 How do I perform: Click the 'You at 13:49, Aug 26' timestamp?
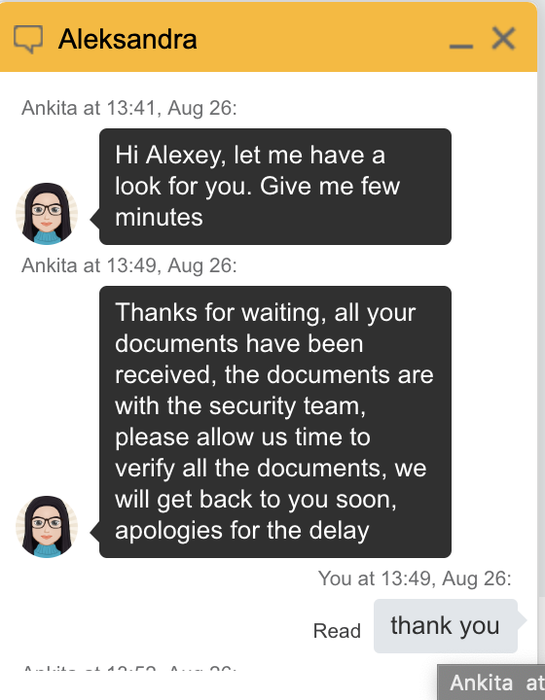point(415,579)
